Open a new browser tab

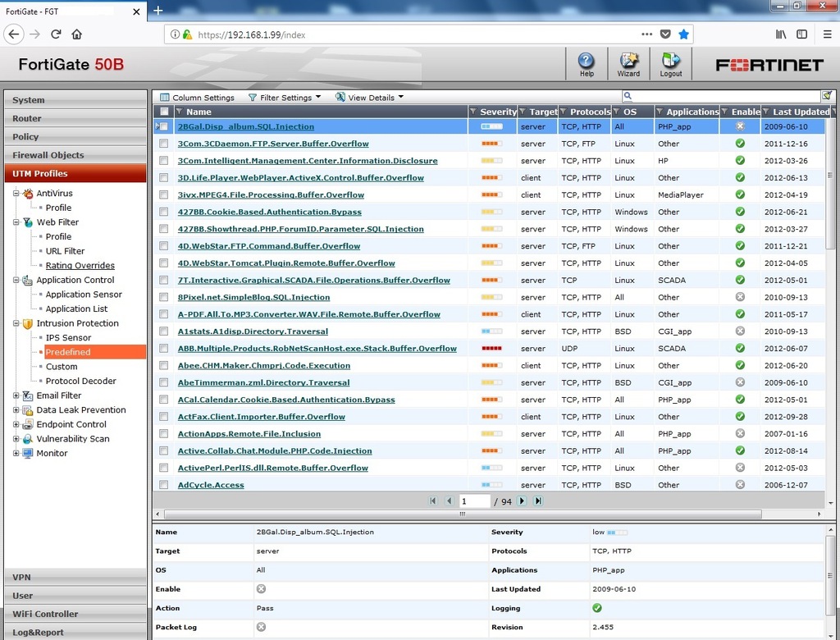[158, 10]
